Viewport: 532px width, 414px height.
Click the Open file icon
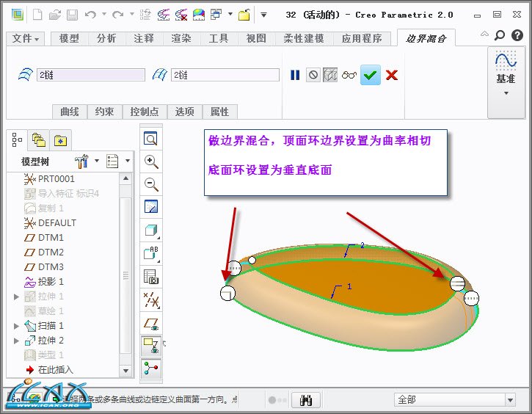[54, 15]
